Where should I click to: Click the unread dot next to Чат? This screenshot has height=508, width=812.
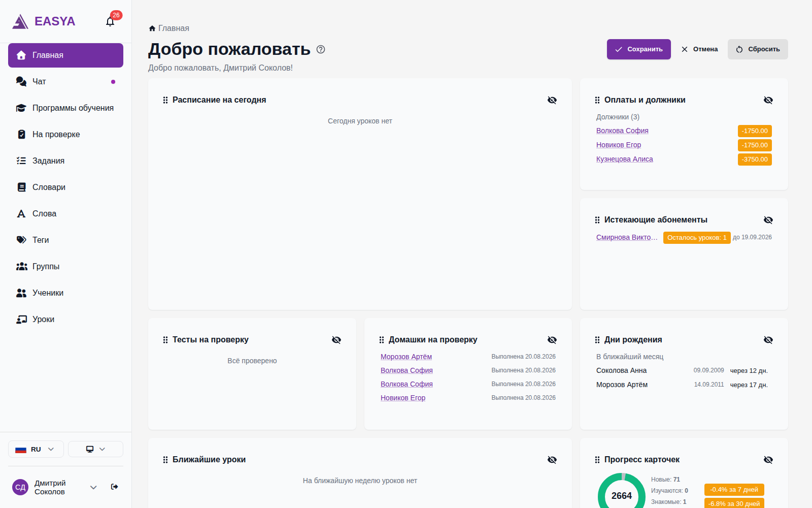(x=113, y=82)
